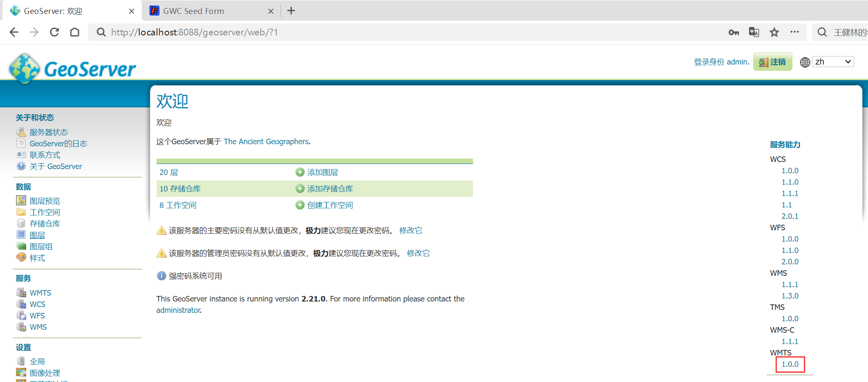
Task: Close the GeoServer: 欢迎 tab
Action: pos(132,11)
